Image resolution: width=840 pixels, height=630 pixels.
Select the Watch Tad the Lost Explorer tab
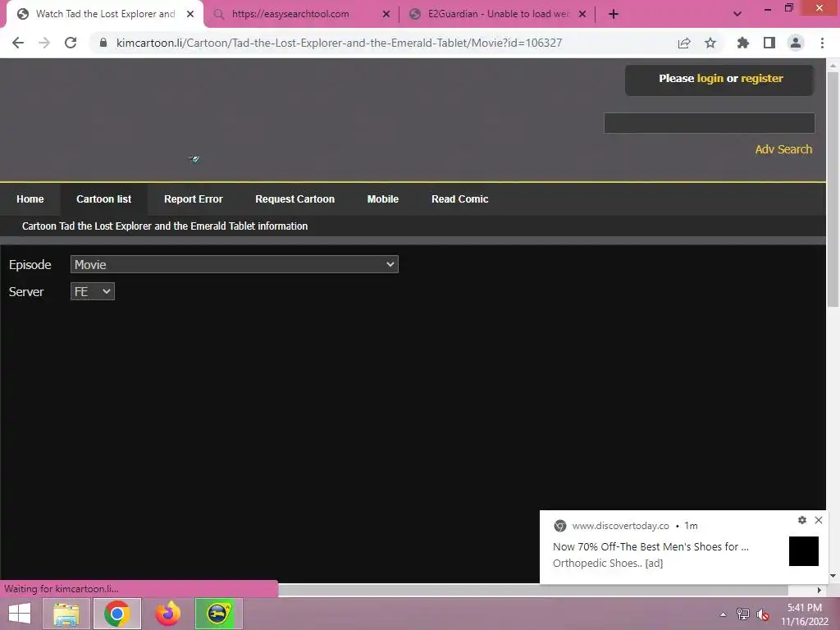105,14
